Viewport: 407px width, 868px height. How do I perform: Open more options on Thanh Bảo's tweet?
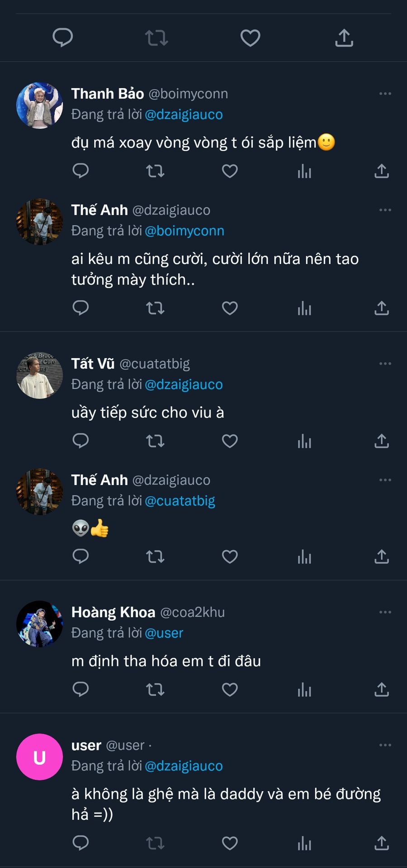click(x=385, y=94)
